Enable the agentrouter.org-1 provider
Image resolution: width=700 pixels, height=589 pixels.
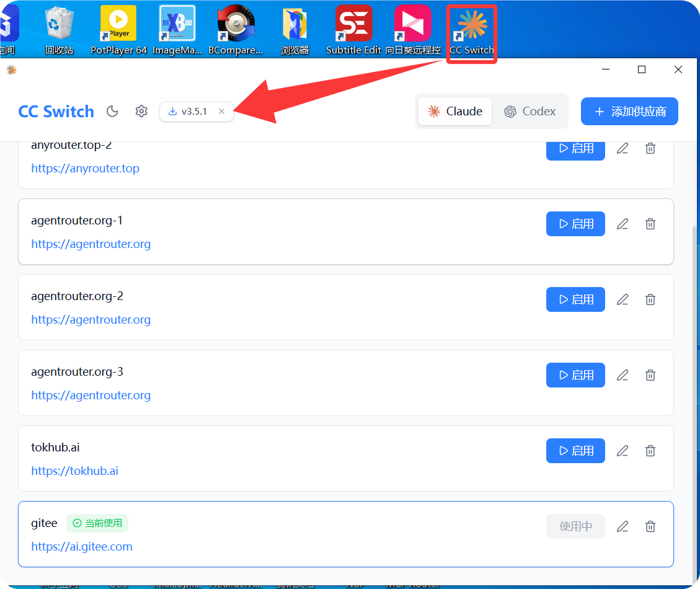tap(575, 224)
